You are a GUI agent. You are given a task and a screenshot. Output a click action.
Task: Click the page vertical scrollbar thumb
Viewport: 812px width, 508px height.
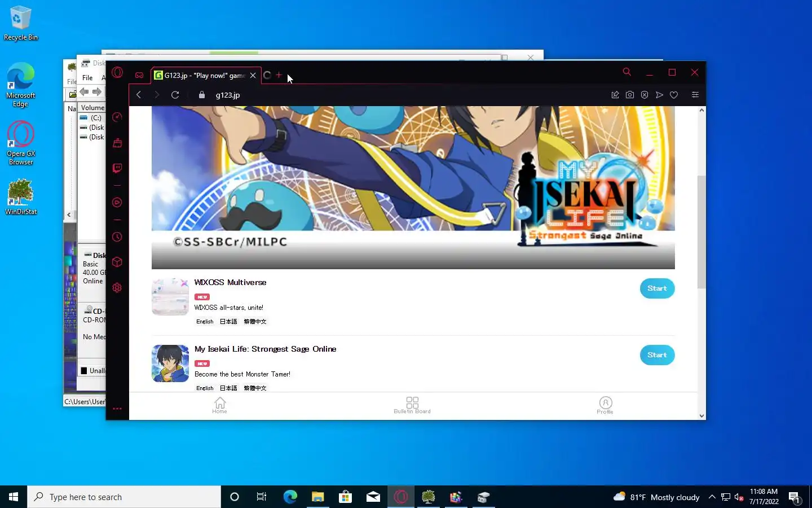pos(701,232)
